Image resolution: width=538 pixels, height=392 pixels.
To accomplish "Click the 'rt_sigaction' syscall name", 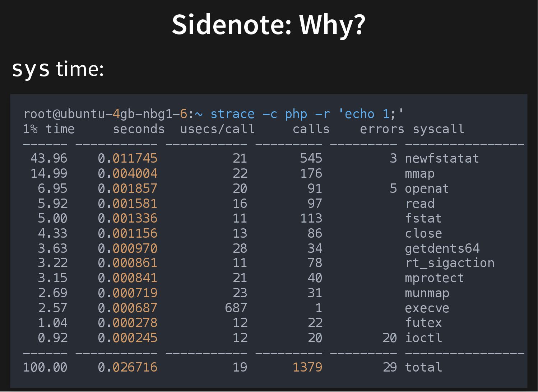I will pos(450,263).
